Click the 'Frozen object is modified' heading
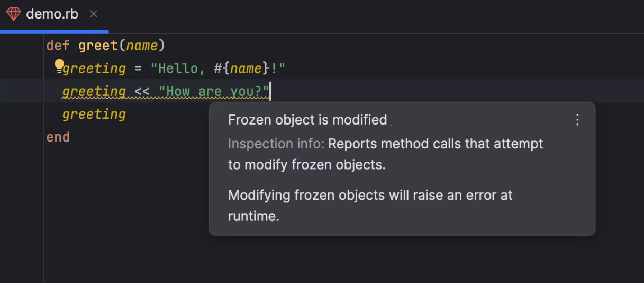The image size is (644, 283). 307,120
